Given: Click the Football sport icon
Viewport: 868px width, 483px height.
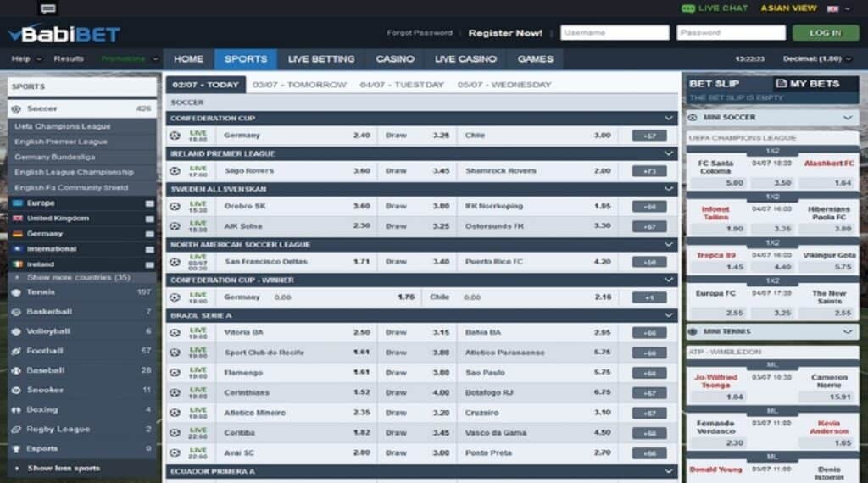Looking at the screenshot, I should [x=16, y=351].
